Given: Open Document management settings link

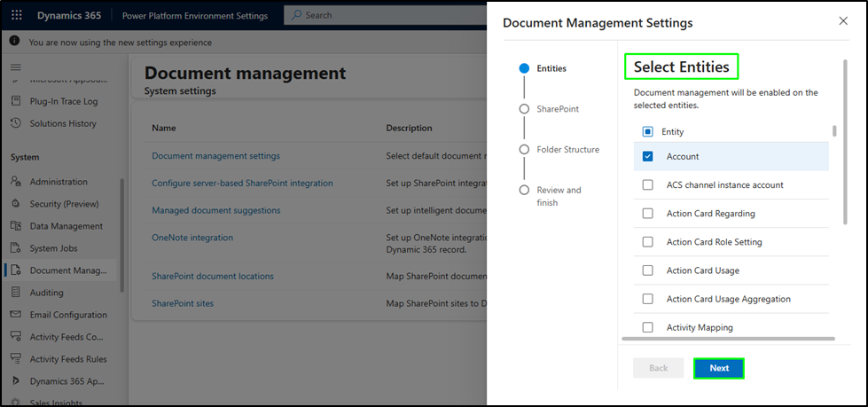Looking at the screenshot, I should pyautogui.click(x=216, y=156).
